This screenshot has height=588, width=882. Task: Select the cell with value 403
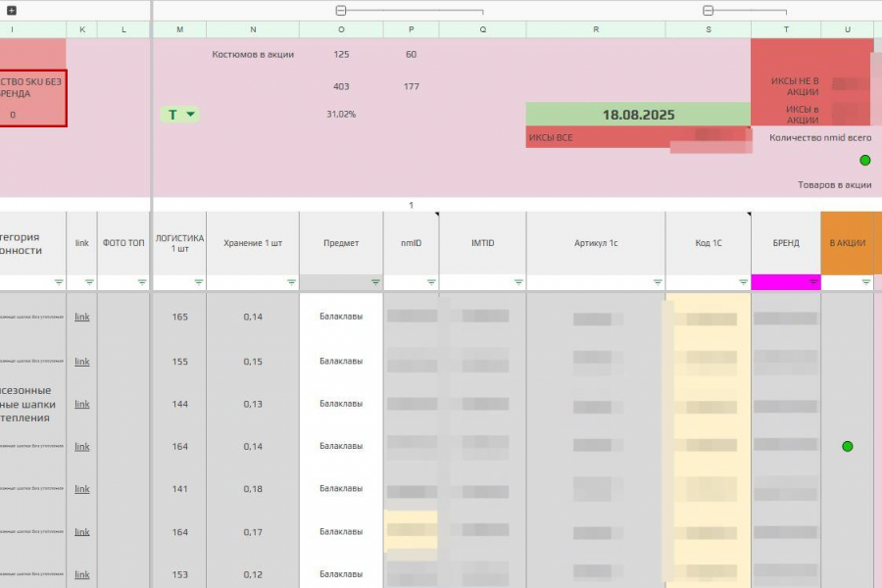click(341, 86)
